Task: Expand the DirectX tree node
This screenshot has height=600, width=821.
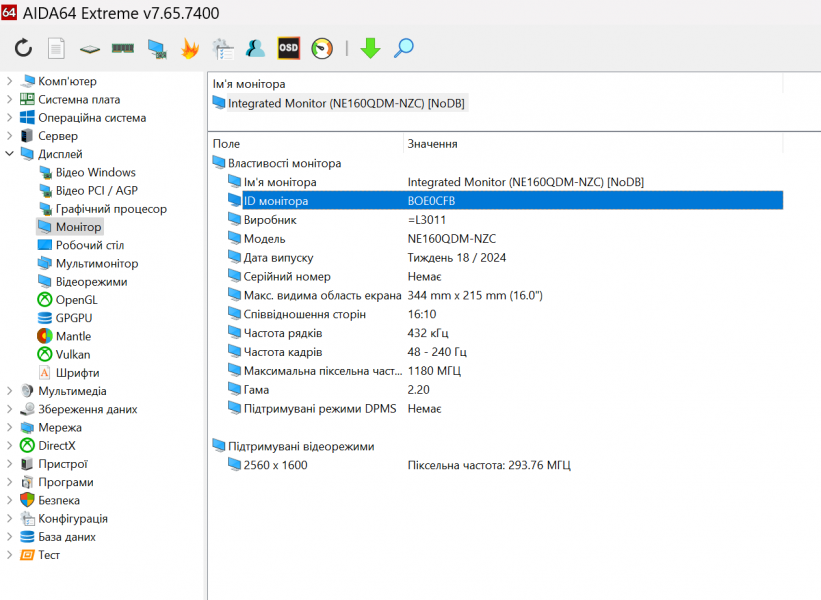Action: pos(9,446)
